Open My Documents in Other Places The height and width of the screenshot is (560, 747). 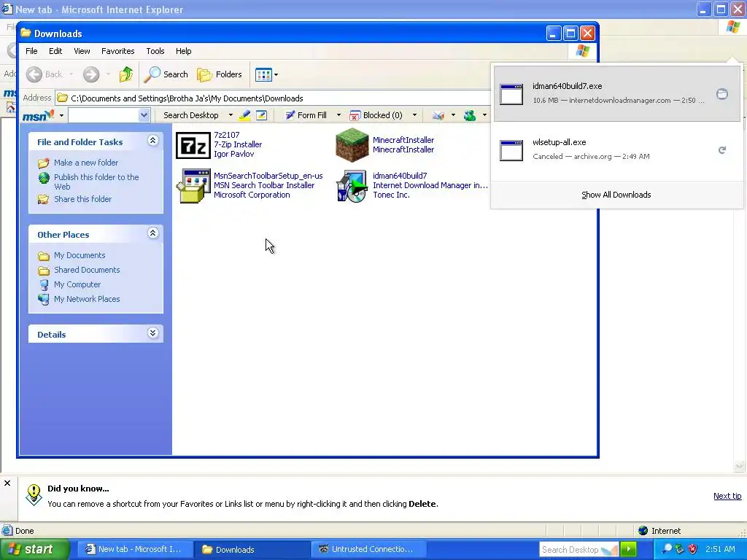[80, 255]
